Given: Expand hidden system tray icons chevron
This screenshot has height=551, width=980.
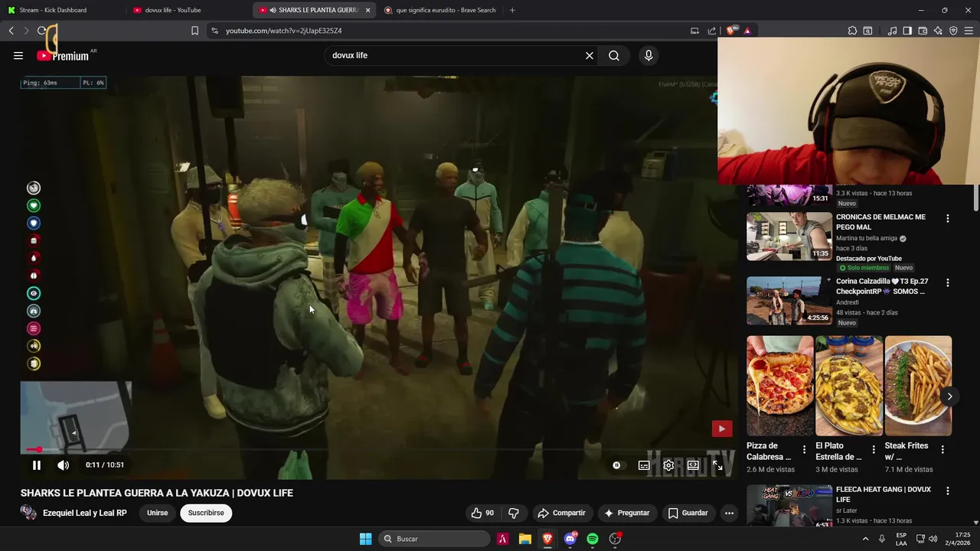Looking at the screenshot, I should pyautogui.click(x=866, y=539).
